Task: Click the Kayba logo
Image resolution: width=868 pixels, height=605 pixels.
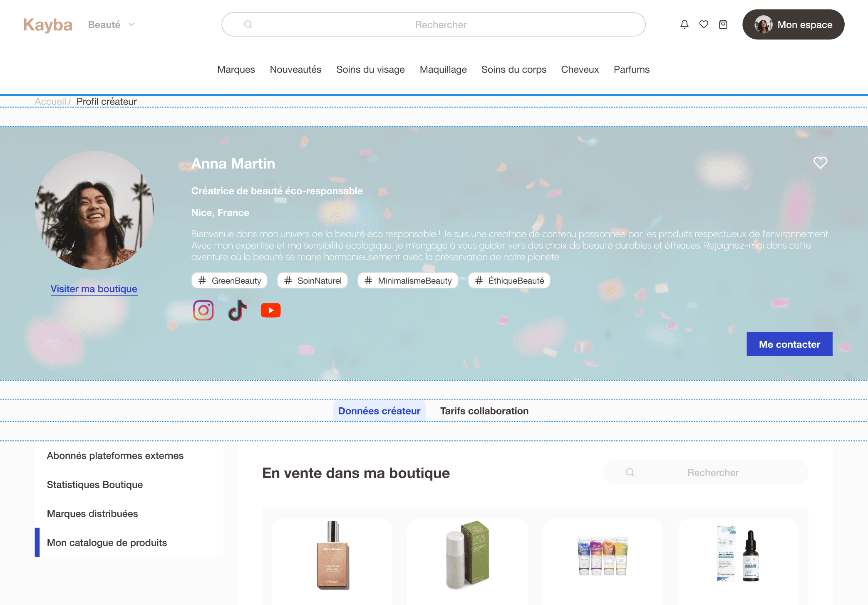Action: [47, 24]
